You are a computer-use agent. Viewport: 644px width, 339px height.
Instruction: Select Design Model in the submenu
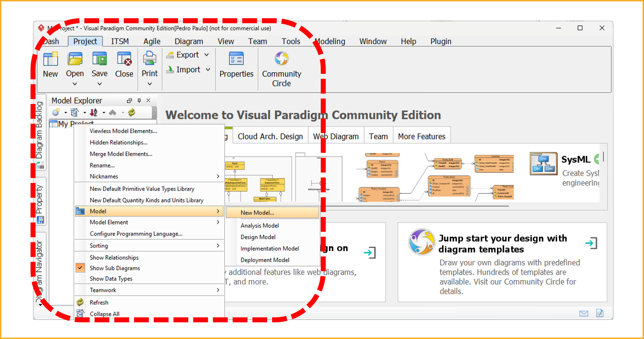(273, 237)
